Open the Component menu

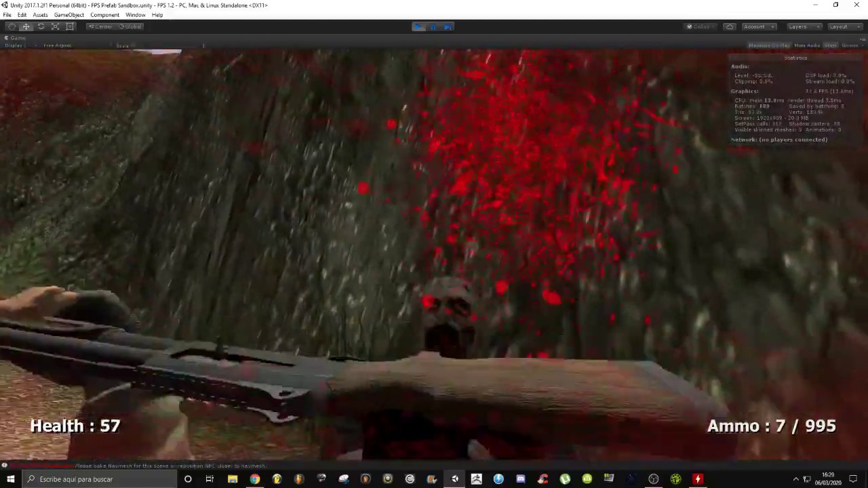point(104,15)
